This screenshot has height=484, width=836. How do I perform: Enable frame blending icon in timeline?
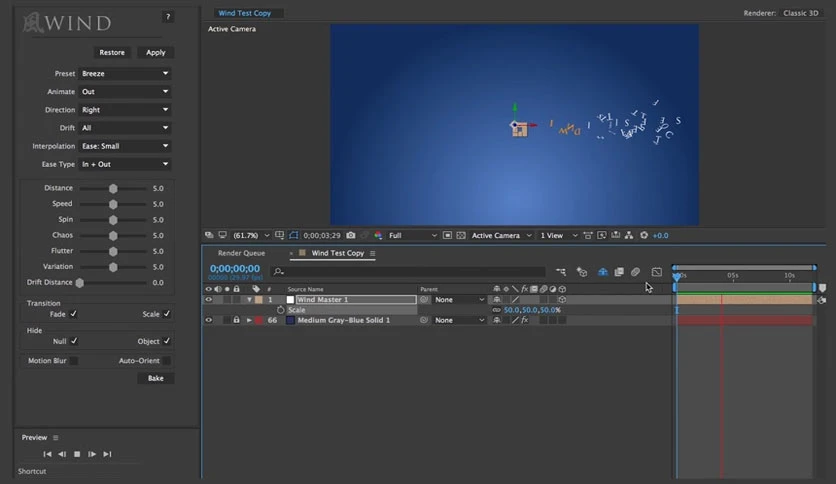click(x=619, y=272)
